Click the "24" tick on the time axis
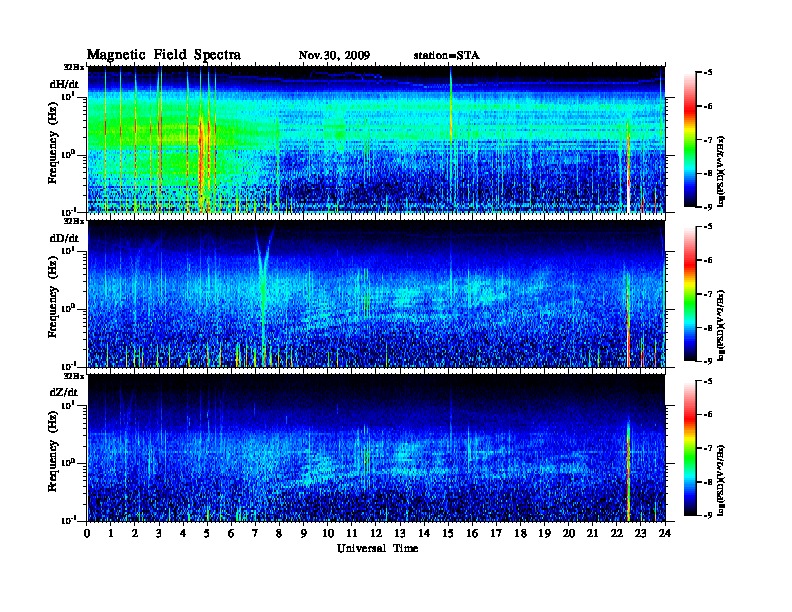The image size is (792, 612). [665, 534]
